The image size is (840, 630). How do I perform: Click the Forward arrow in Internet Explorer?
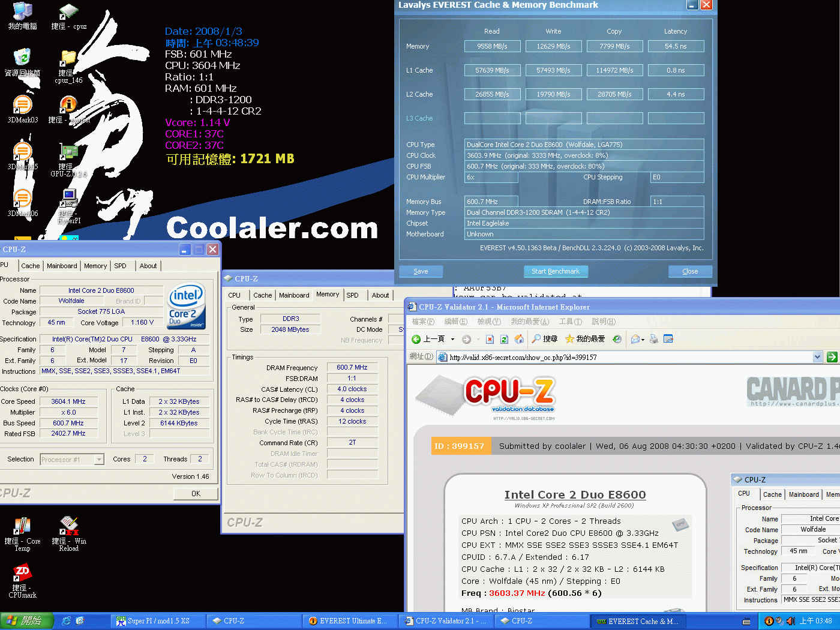(466, 339)
